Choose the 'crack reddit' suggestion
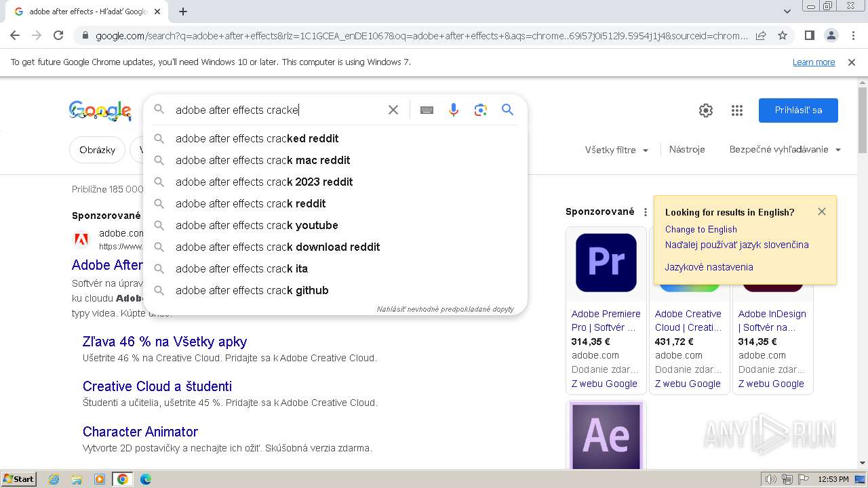Screen dimensions: 868x488 (335, 203)
